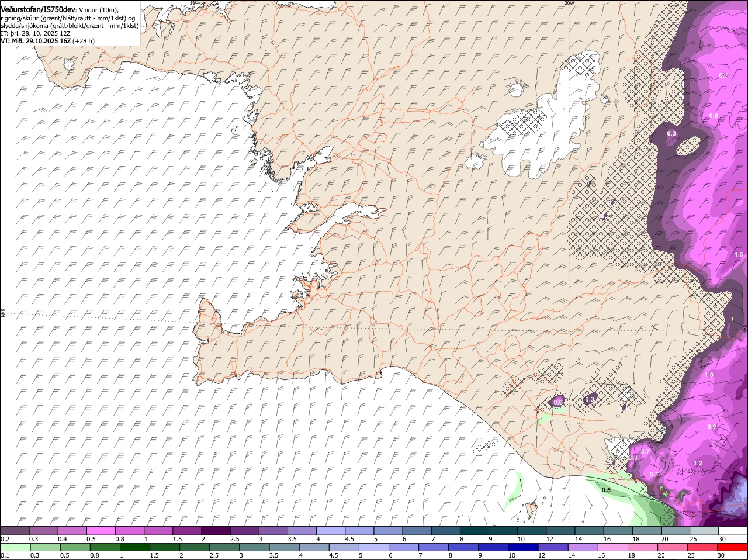
Task: Click the '1.0' snowfall contour label
Action: 709,375
